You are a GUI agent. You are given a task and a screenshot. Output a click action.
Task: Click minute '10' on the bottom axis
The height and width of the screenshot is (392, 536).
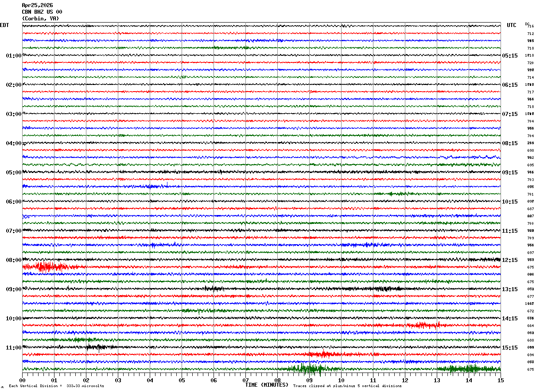tap(341, 380)
